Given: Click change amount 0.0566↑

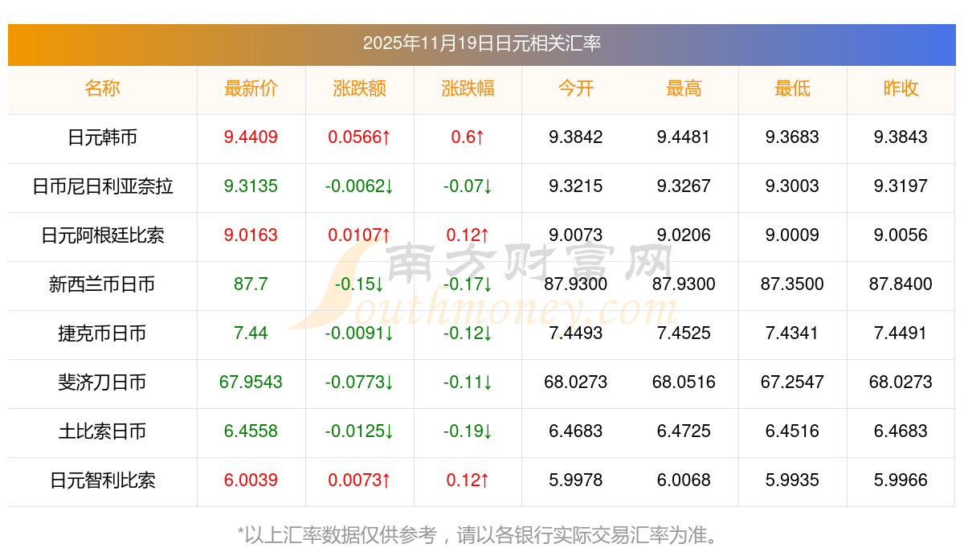Looking at the screenshot, I should [359, 137].
